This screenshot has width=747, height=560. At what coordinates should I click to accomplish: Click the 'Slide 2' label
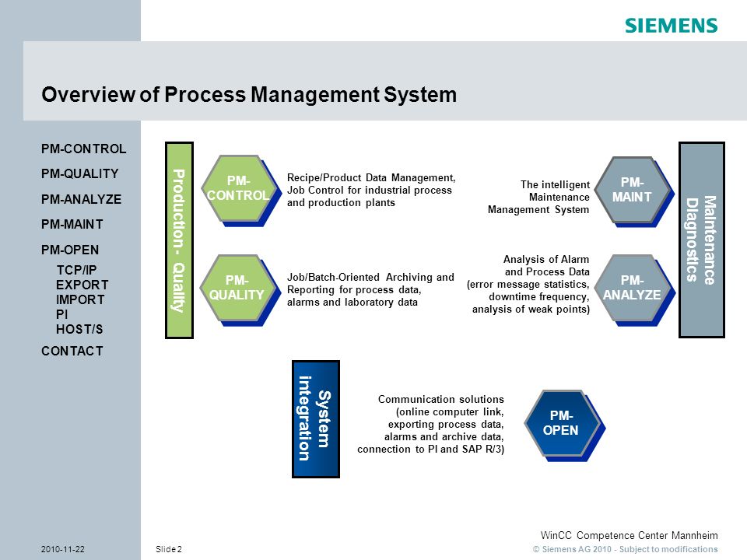pos(169,550)
